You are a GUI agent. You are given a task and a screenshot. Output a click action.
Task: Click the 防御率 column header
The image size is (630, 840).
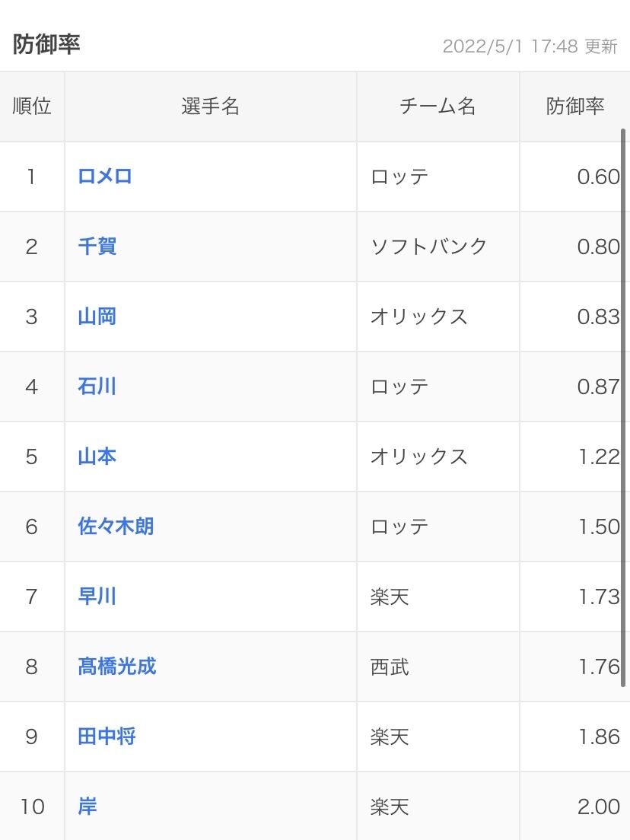click(x=574, y=107)
